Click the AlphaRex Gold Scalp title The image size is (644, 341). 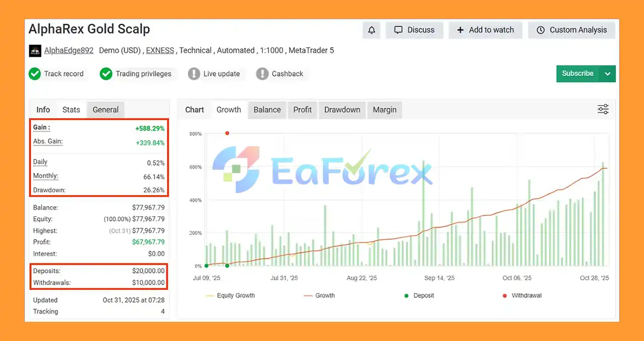89,29
